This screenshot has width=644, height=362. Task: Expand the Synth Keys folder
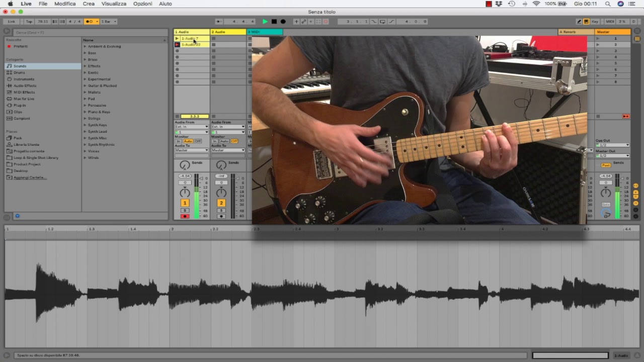[x=85, y=125]
